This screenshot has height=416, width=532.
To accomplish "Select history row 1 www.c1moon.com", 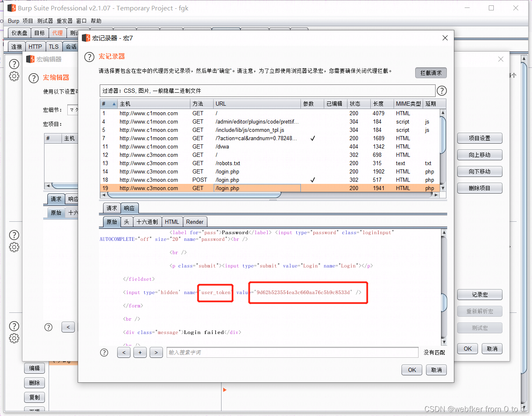I will coord(270,113).
